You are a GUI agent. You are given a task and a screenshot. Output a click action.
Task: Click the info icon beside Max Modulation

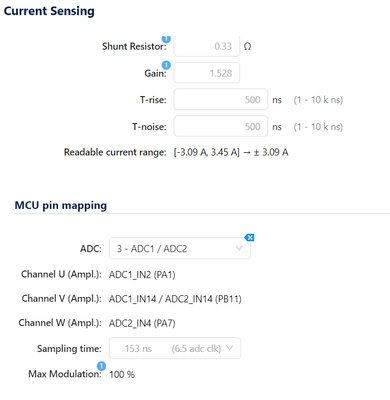[101, 366]
